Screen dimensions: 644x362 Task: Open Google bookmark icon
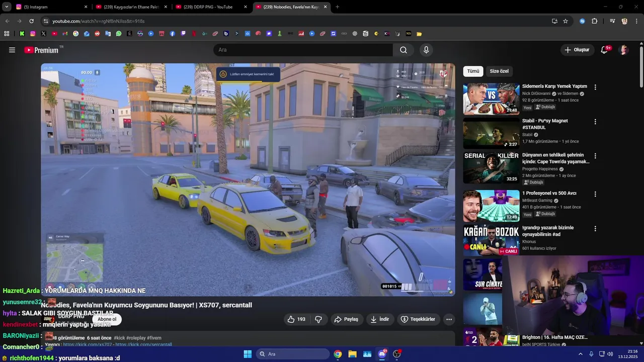(76, 34)
